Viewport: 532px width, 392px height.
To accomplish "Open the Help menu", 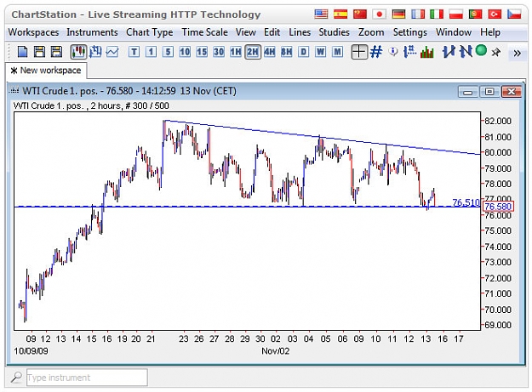I will point(490,32).
